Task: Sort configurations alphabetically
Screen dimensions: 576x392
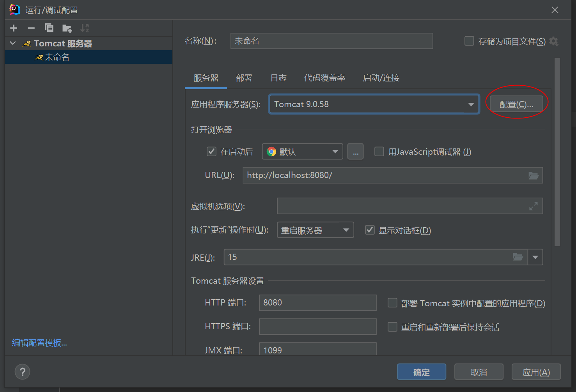Action: point(85,28)
